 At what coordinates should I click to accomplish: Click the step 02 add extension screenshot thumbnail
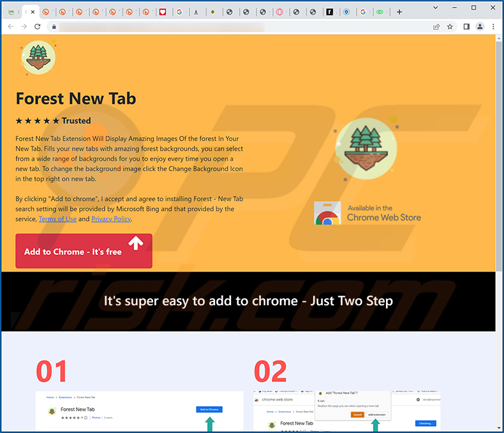347,411
